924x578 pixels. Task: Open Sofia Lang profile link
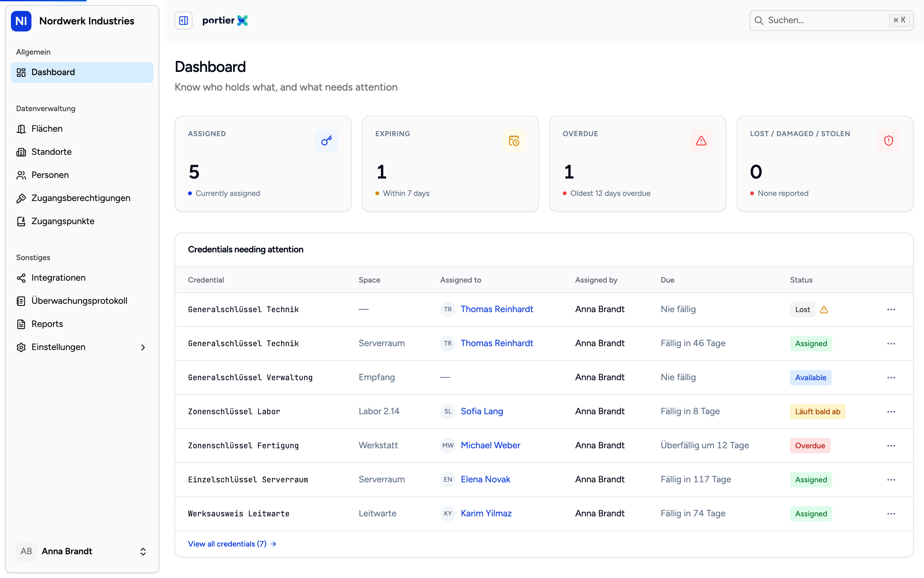(x=482, y=411)
